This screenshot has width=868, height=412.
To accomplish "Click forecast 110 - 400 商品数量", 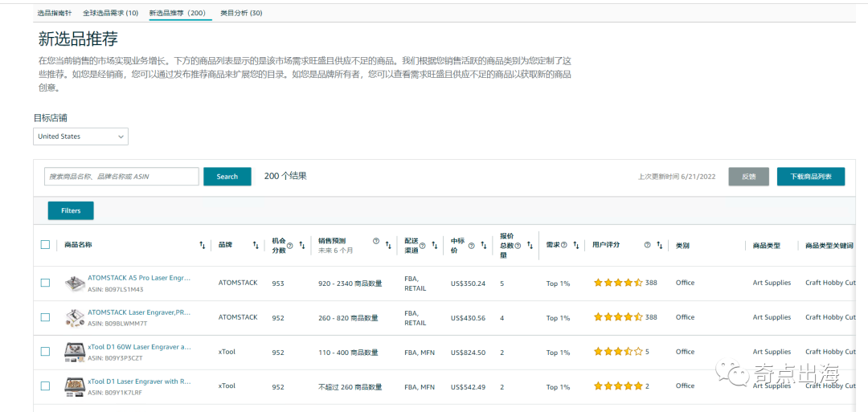I will coord(348,353).
